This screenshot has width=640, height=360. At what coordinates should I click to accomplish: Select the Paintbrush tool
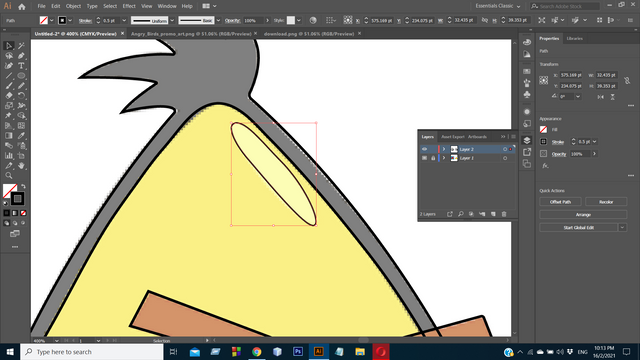click(x=9, y=86)
